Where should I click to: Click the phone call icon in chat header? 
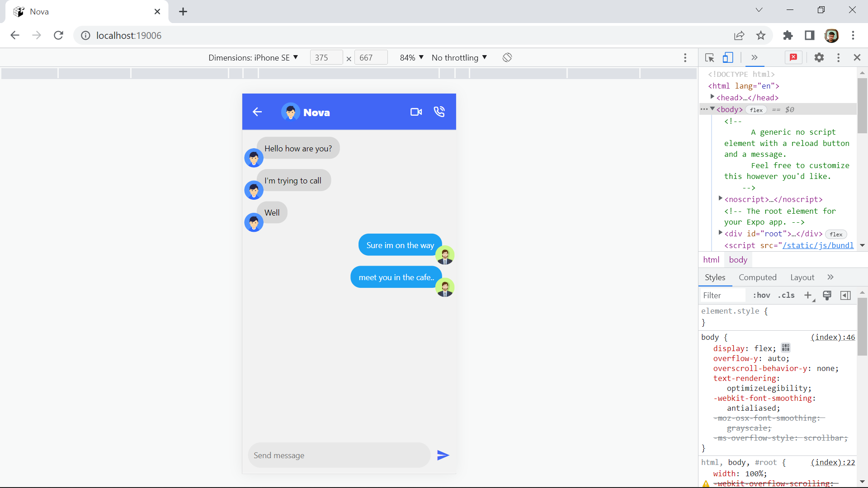(439, 112)
